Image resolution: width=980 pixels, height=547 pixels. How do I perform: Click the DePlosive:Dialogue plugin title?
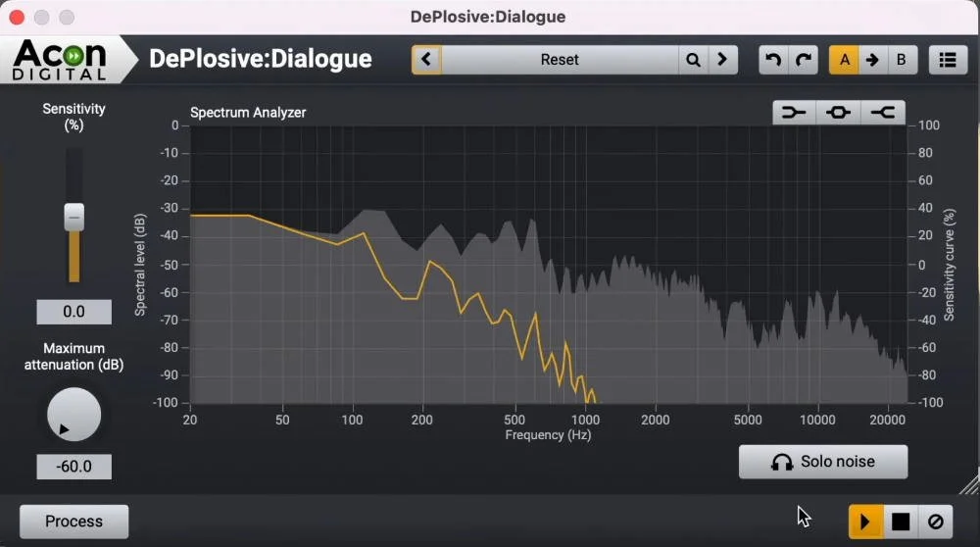261,59
